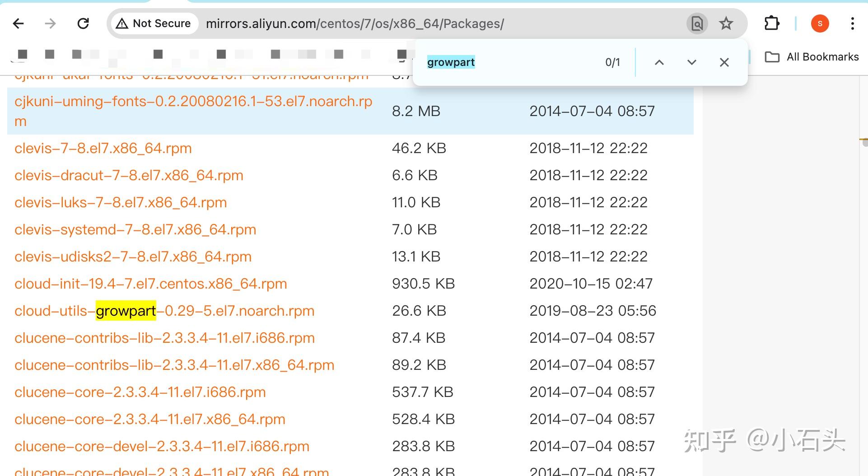This screenshot has height=476, width=868.
Task: Open clucene-contribs-lib i686 rpm link
Action: 164,338
